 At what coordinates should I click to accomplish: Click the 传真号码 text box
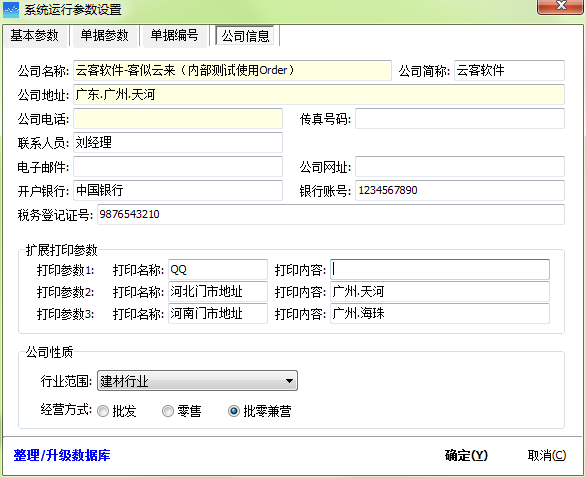[460, 119]
